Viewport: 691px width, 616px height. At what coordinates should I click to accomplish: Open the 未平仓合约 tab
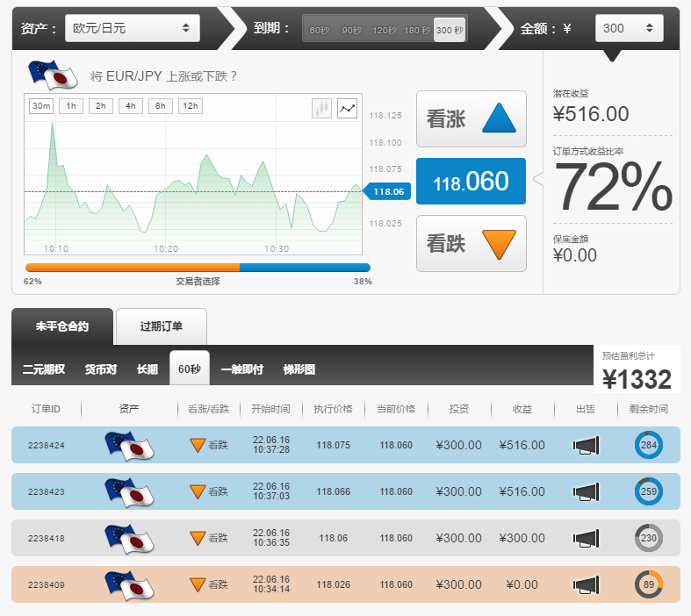(62, 326)
